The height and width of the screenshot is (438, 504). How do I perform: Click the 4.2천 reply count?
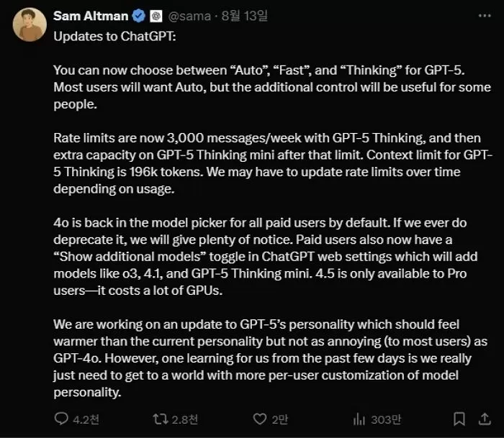point(86,419)
